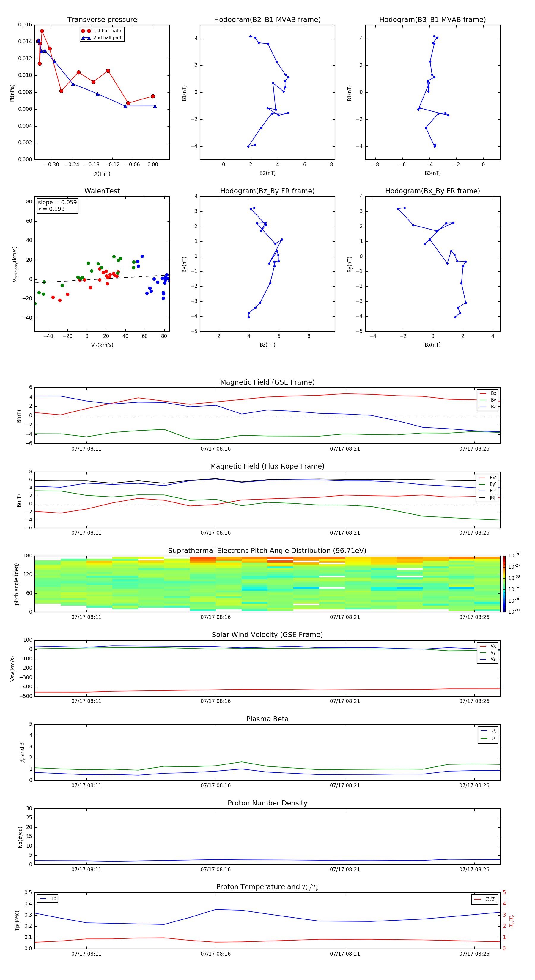Select the "Hodogram(B2_B1 MVAB frame)" title
The height and width of the screenshot is (980, 535).
[x=267, y=20]
